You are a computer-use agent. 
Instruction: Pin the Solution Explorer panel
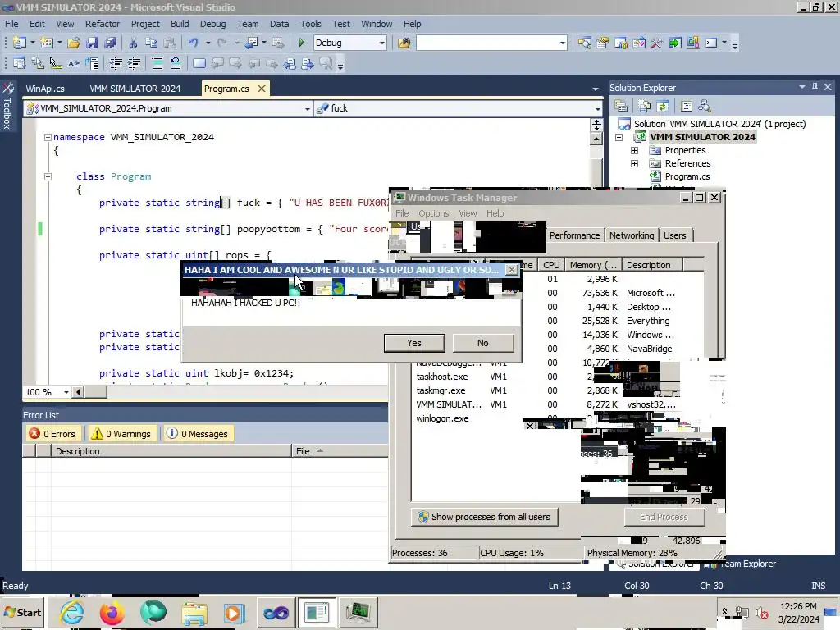coord(815,87)
